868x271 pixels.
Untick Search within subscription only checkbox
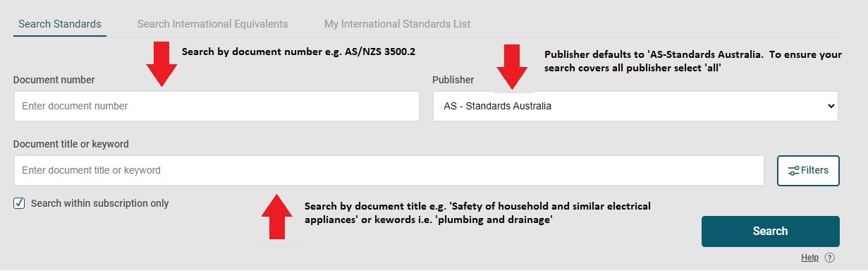[19, 203]
